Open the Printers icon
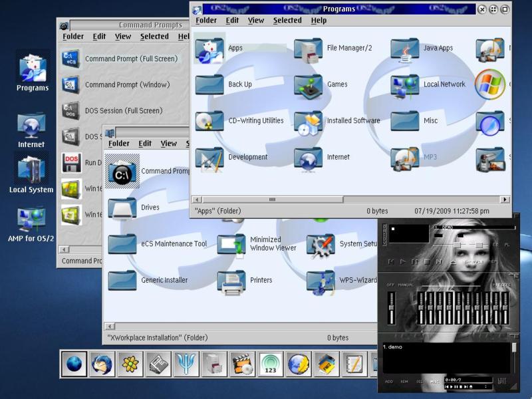The height and width of the screenshot is (399, 532). tap(231, 281)
